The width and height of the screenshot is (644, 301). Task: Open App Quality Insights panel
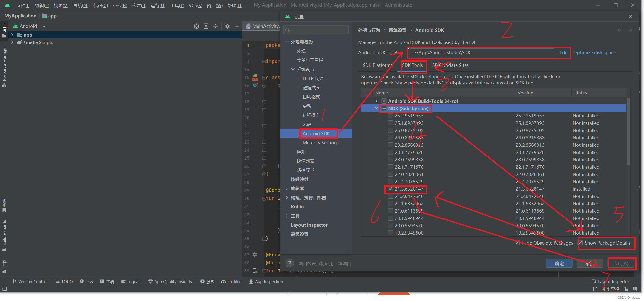172,281
